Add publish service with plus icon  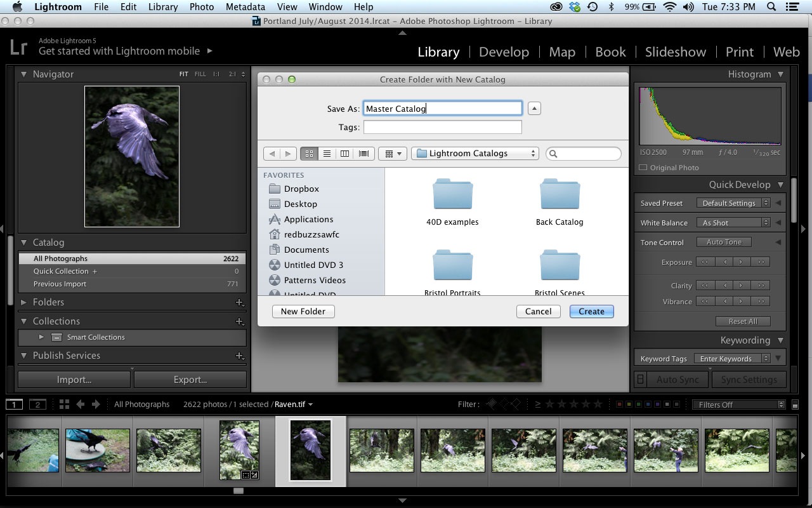pos(239,356)
